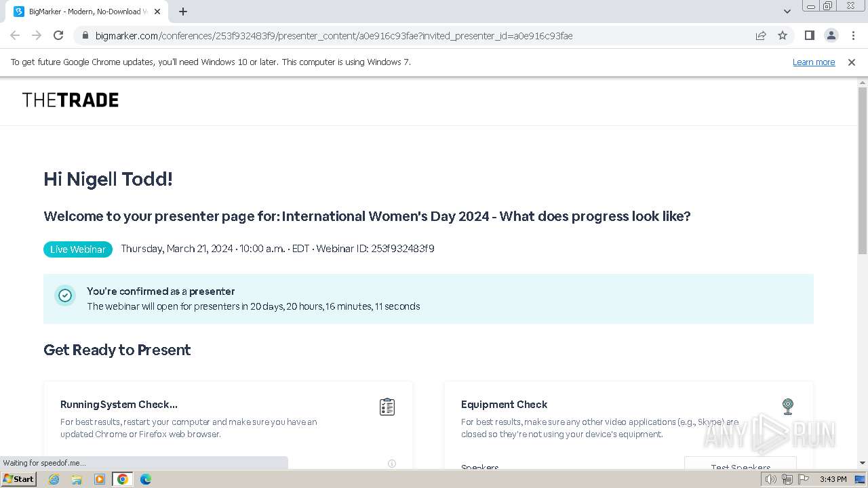
Task: Open Windows Explorer from the taskbar
Action: coord(77,479)
